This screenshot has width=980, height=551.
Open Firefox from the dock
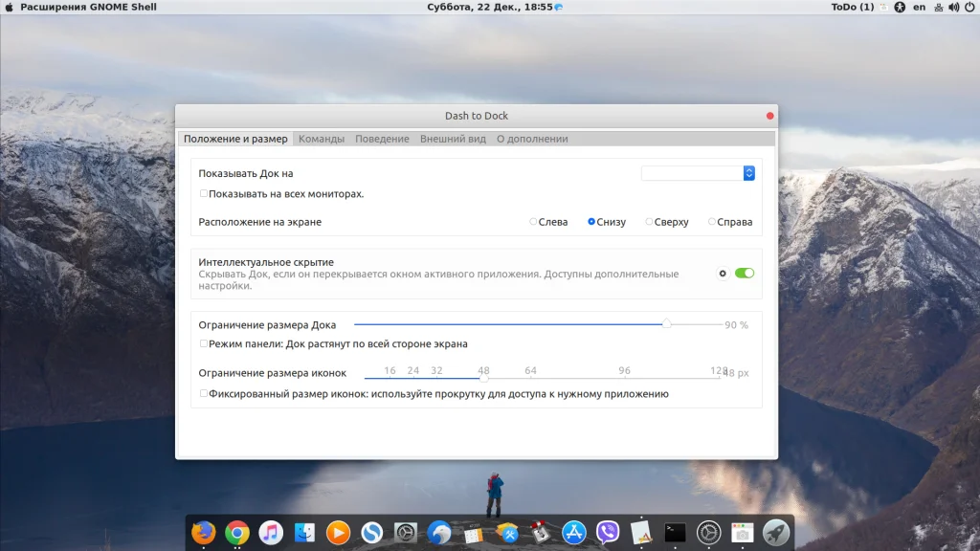click(x=203, y=532)
